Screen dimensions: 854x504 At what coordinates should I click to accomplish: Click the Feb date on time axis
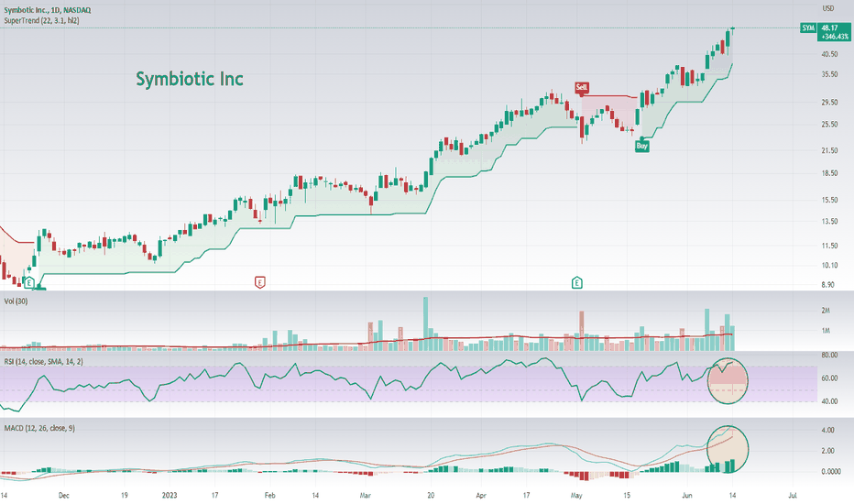pos(269,495)
